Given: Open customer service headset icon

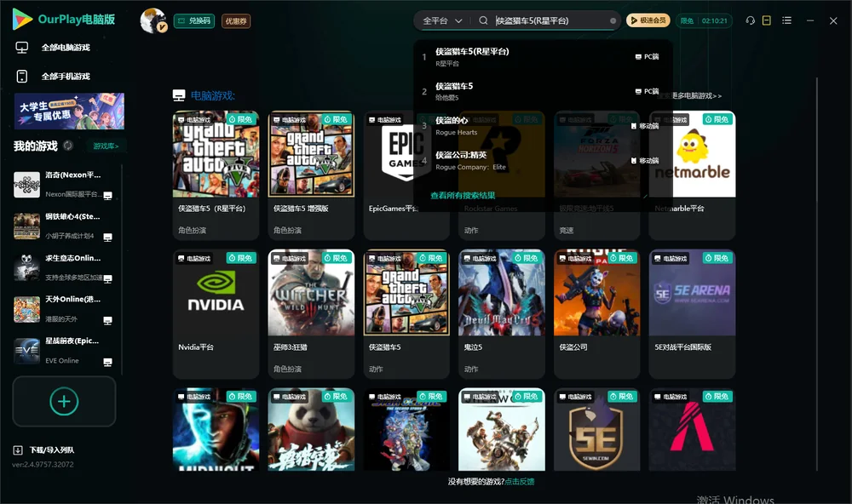Looking at the screenshot, I should tap(751, 20).
